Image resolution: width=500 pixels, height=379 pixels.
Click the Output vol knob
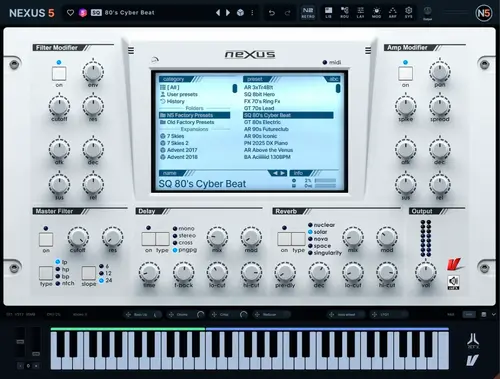pyautogui.click(x=426, y=272)
